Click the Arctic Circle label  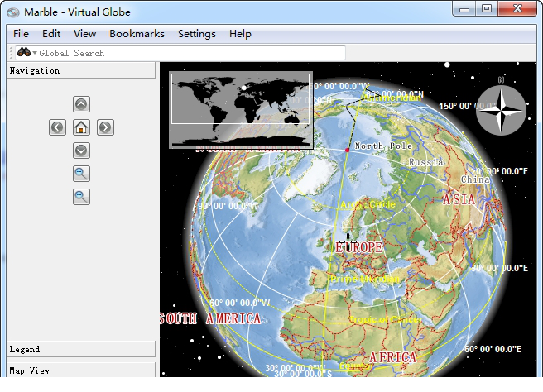(368, 204)
